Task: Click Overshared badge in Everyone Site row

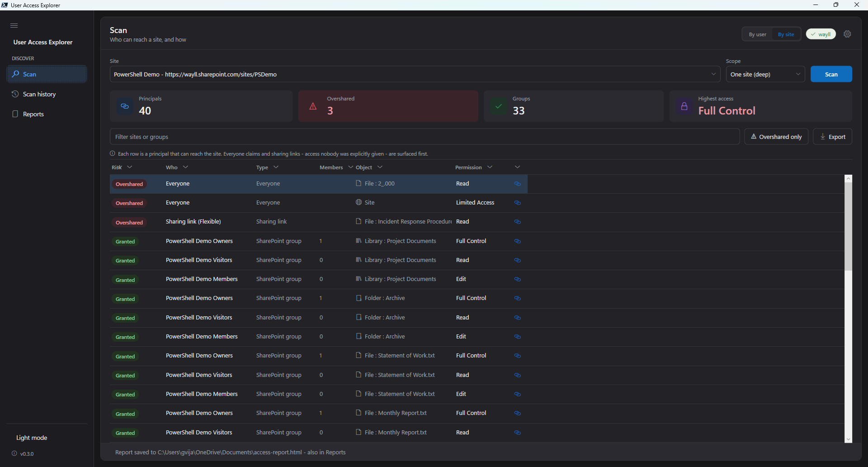Action: point(129,203)
